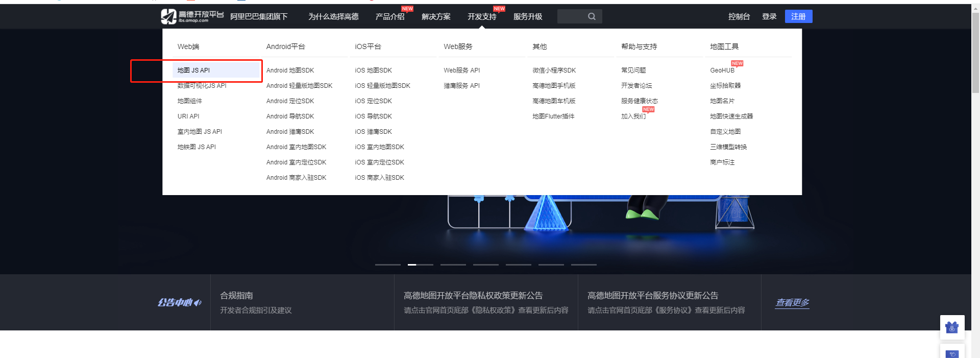Image resolution: width=980 pixels, height=358 pixels.
Task: Open 地图名片 tool
Action: click(x=722, y=101)
